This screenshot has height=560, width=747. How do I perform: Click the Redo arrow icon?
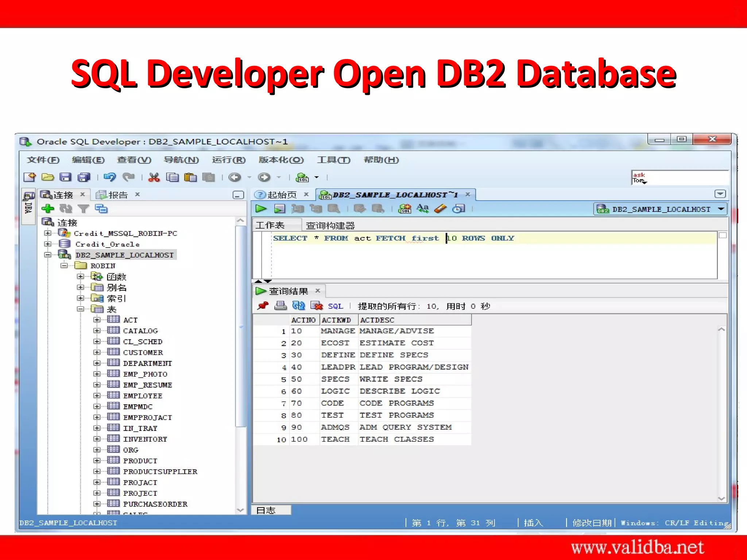tap(128, 177)
